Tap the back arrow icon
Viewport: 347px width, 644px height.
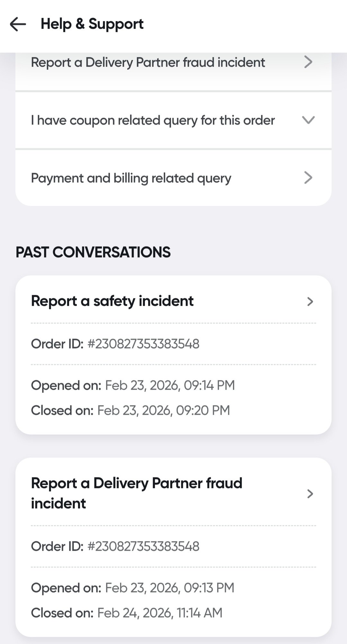18,24
